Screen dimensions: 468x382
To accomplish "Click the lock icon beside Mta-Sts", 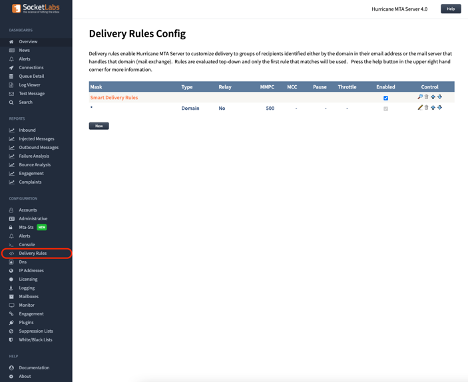I will [11, 227].
